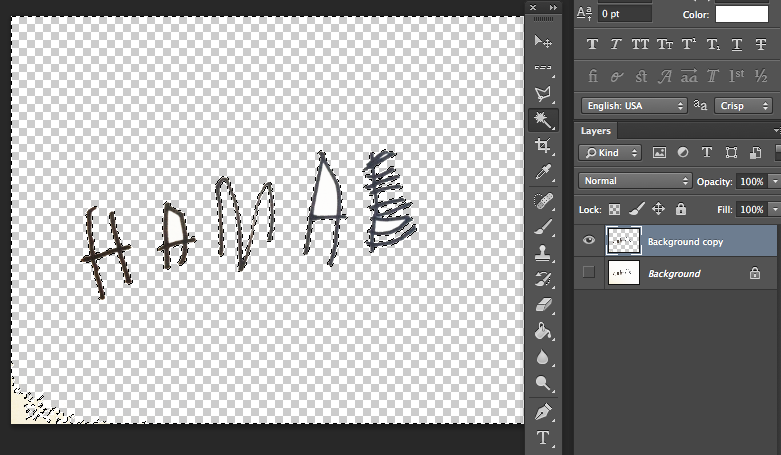Viewport: 781px width, 455px height.
Task: Open the text Color swatch picker
Action: [x=742, y=14]
